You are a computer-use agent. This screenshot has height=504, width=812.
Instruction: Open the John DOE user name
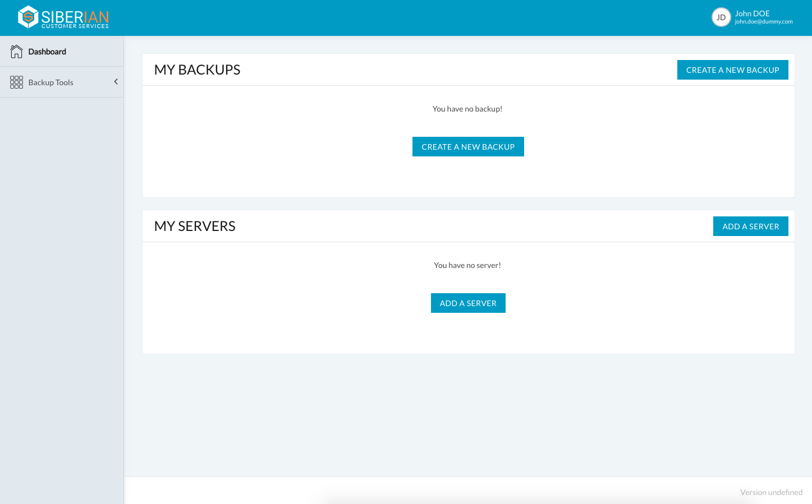coord(752,13)
